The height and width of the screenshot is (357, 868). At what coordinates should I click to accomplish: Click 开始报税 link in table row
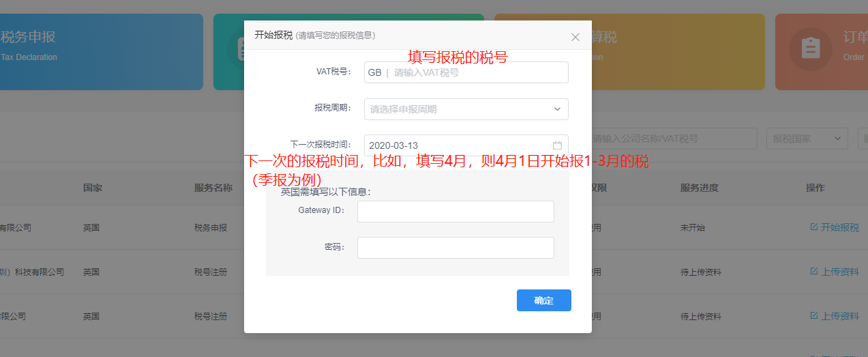pyautogui.click(x=835, y=227)
